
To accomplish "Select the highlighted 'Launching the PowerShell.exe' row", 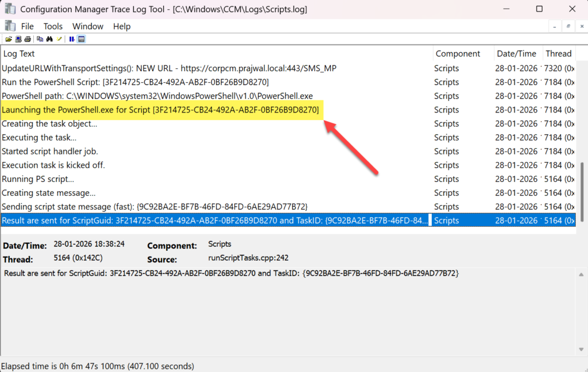I will click(288, 110).
